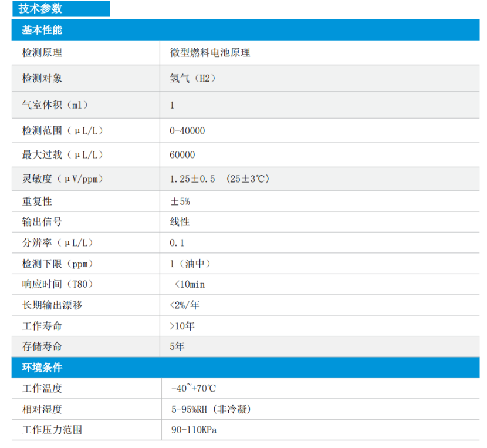Select the value 0-40000
Screen dimensions: 487x448
click(187, 130)
